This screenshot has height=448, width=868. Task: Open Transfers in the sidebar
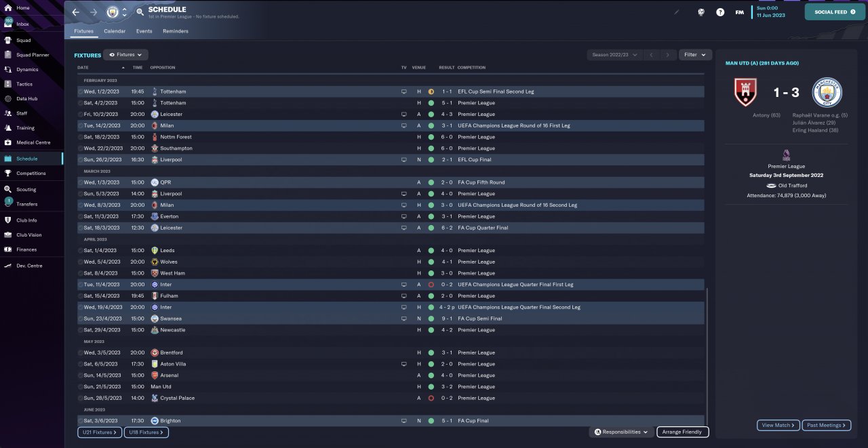tap(31, 204)
